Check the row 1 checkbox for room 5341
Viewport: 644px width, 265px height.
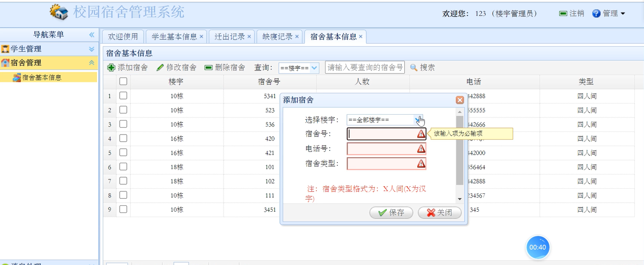123,96
